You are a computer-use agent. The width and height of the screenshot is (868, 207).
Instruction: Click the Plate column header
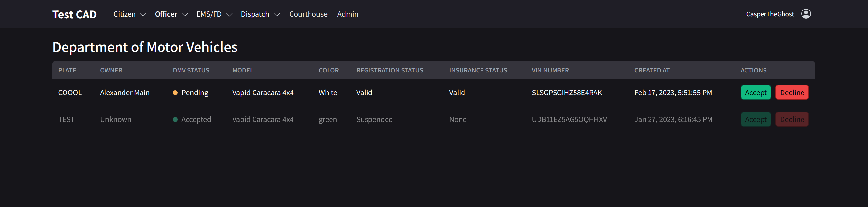(x=67, y=70)
